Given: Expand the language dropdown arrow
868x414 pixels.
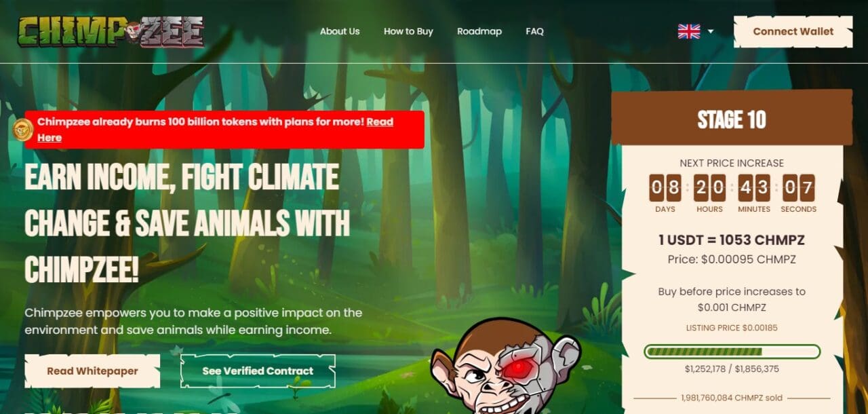Looking at the screenshot, I should (x=711, y=31).
